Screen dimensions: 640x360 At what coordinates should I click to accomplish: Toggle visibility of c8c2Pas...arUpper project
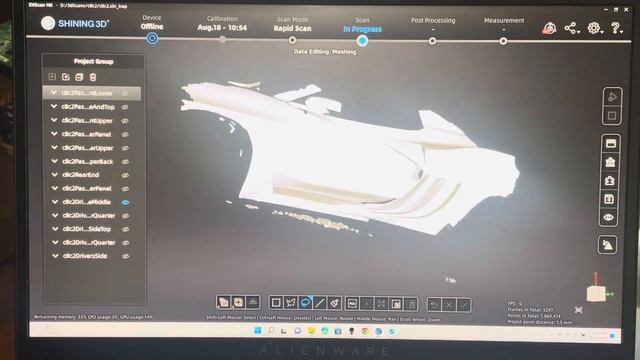[x=125, y=148]
